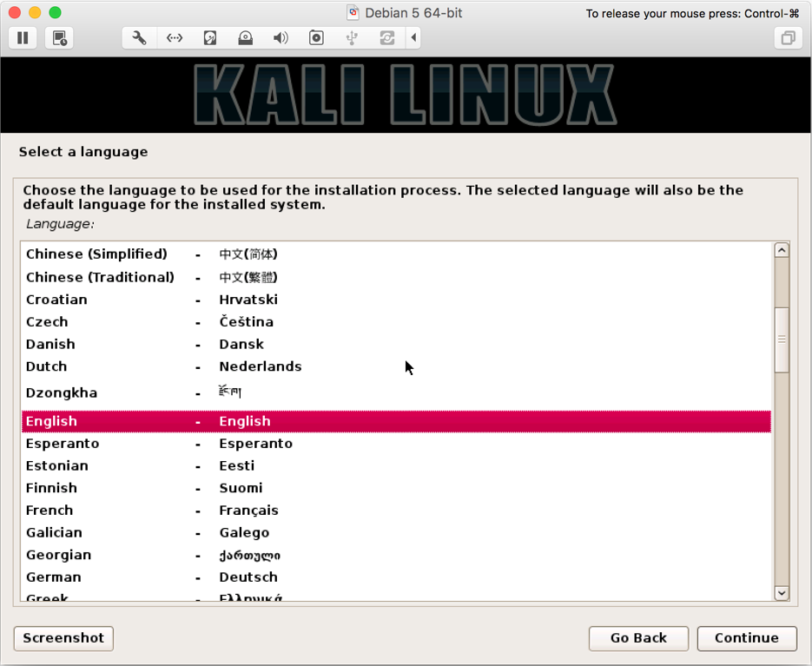This screenshot has width=812, height=666.
Task: Continue to the next installer step
Action: click(747, 638)
